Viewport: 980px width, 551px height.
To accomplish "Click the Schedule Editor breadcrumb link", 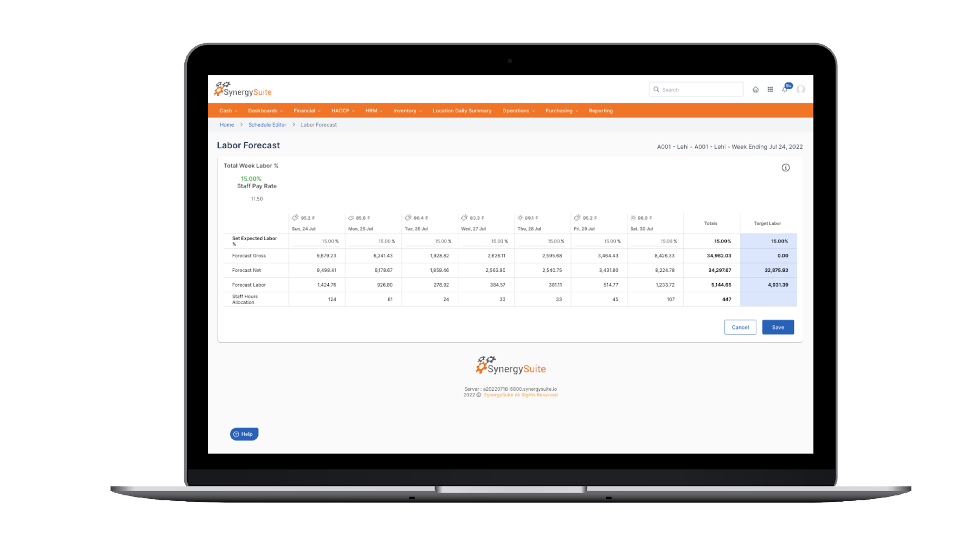I will (x=267, y=124).
